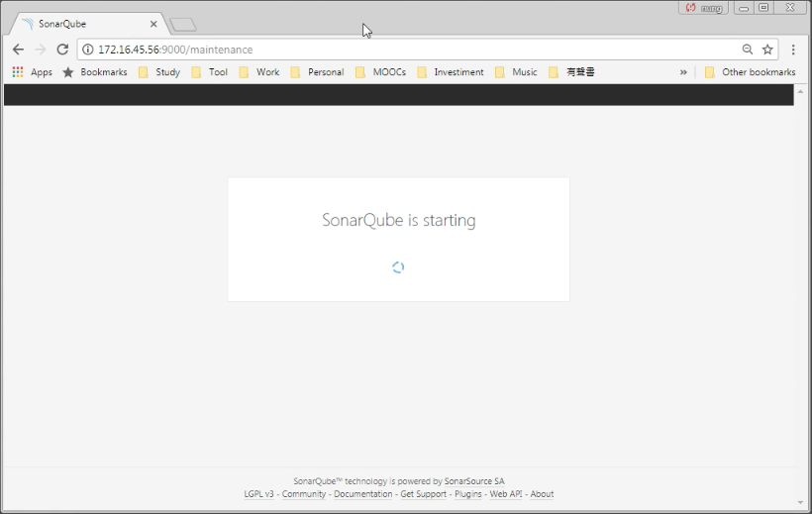This screenshot has width=812, height=514.
Task: Click the browser Forward arrow
Action: 40,50
